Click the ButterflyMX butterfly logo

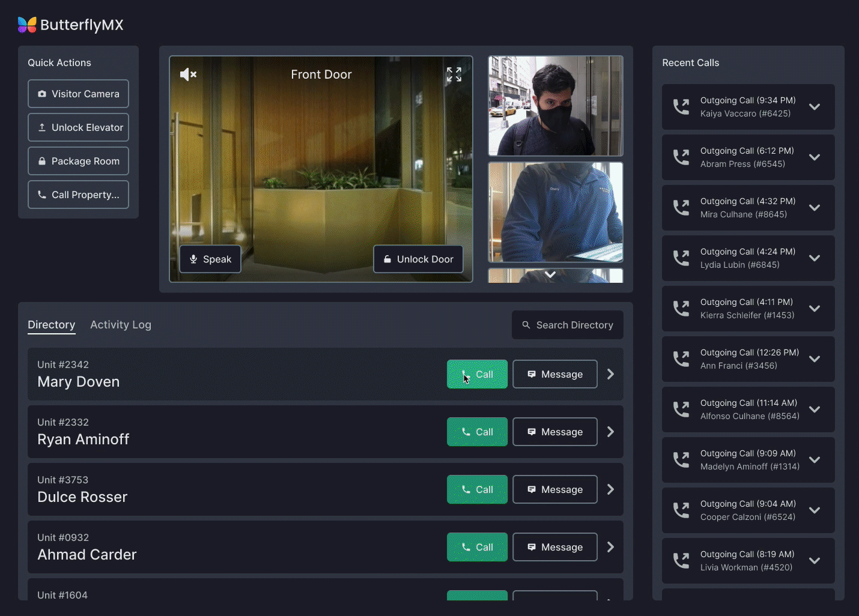coord(27,25)
